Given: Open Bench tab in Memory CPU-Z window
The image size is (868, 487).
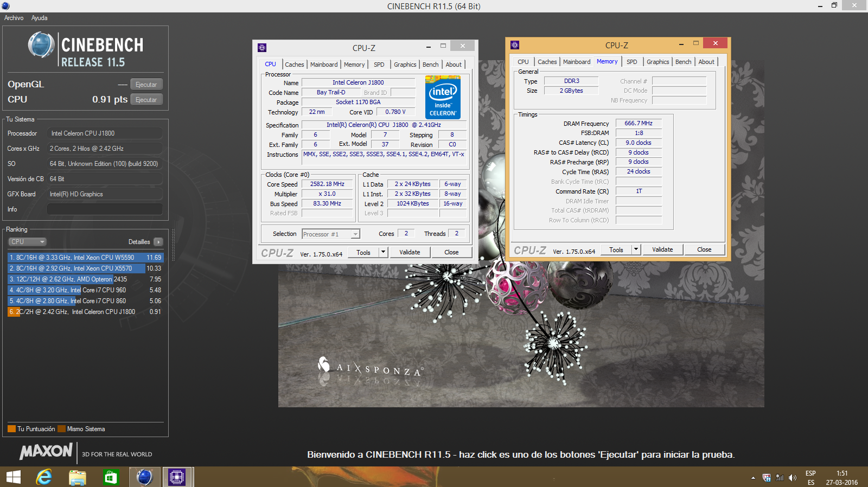Looking at the screenshot, I should pos(684,62).
